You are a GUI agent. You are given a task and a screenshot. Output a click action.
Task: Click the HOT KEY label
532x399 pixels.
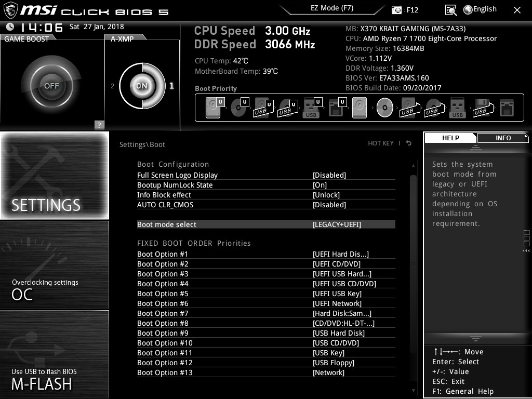tap(381, 143)
